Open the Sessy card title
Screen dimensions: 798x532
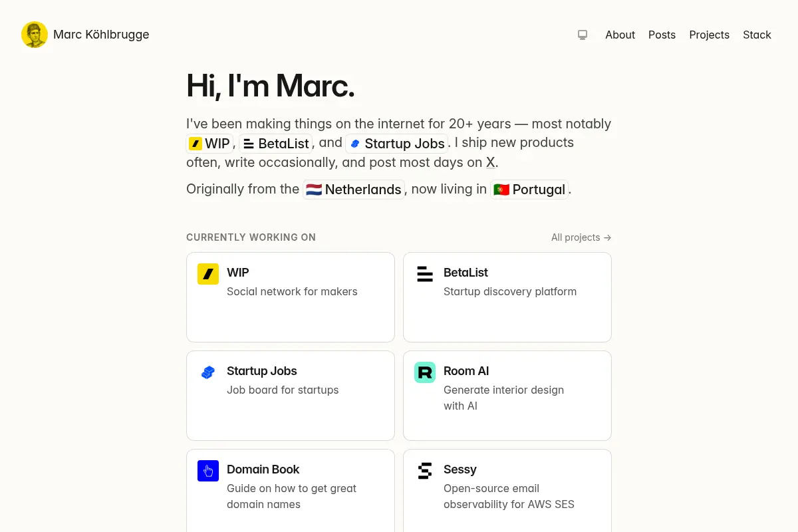(x=460, y=469)
